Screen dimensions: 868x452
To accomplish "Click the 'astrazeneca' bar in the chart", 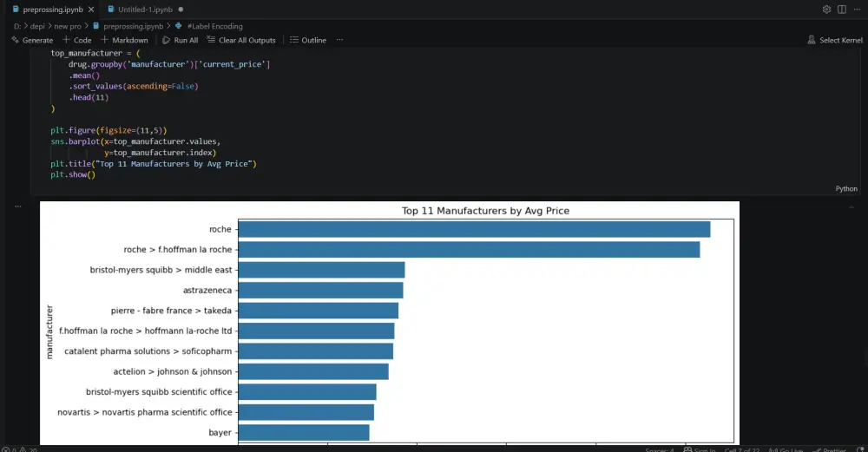I will pos(320,290).
